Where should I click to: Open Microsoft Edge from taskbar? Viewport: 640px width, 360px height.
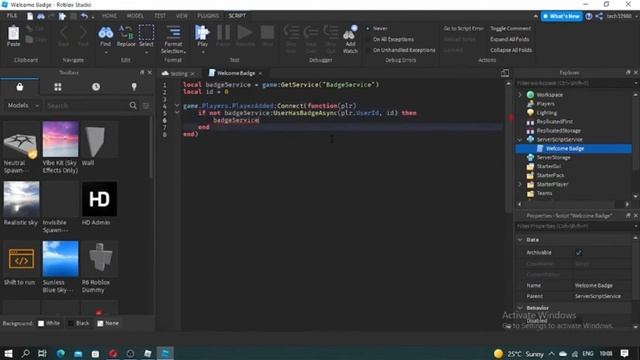61,353
